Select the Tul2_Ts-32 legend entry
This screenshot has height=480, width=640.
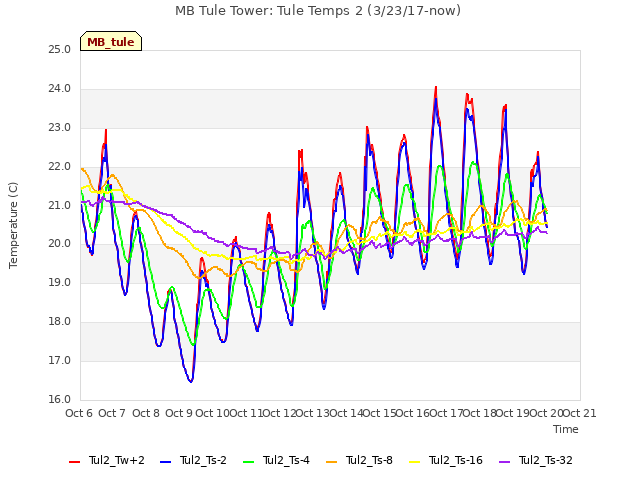coord(536,461)
